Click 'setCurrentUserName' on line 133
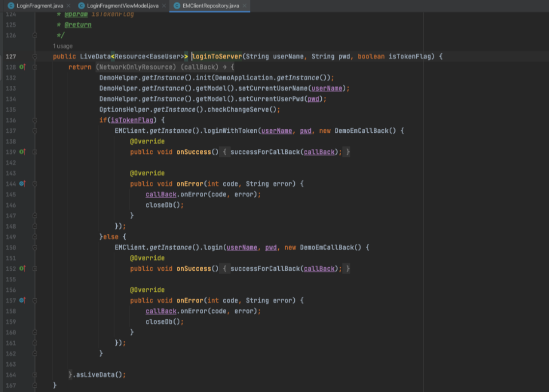 [272, 88]
